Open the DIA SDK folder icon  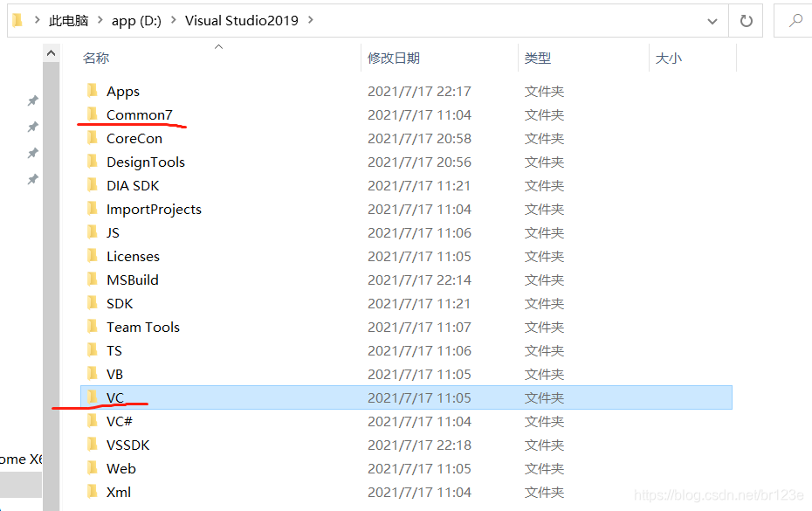[x=92, y=185]
